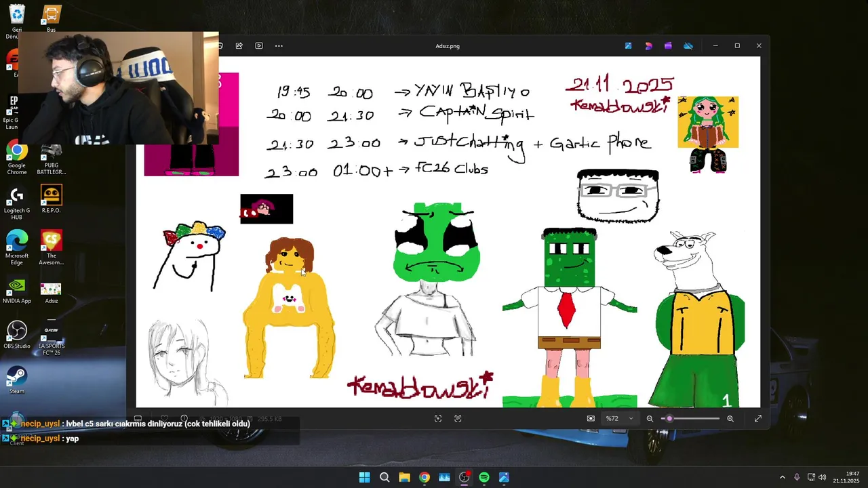Viewport: 868px width, 488px height.
Task: Select the Recycle Bin desktop icon
Action: pos(16,20)
